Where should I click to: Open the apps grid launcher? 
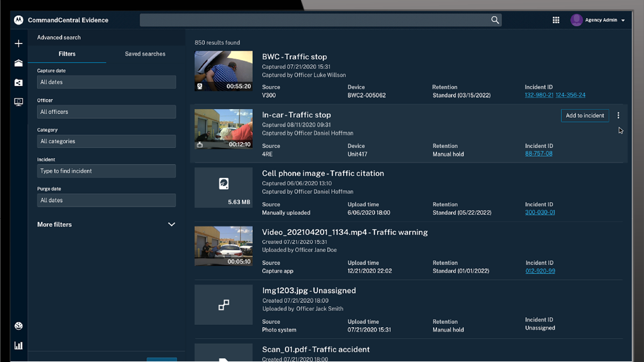(x=556, y=20)
